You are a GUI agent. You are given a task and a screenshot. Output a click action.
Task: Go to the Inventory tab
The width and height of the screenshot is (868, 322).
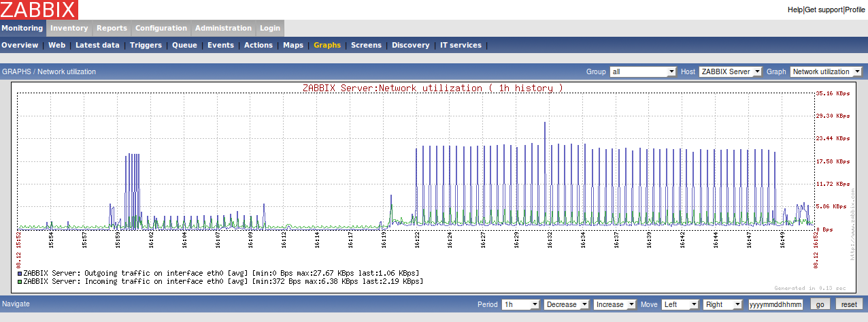pos(69,29)
